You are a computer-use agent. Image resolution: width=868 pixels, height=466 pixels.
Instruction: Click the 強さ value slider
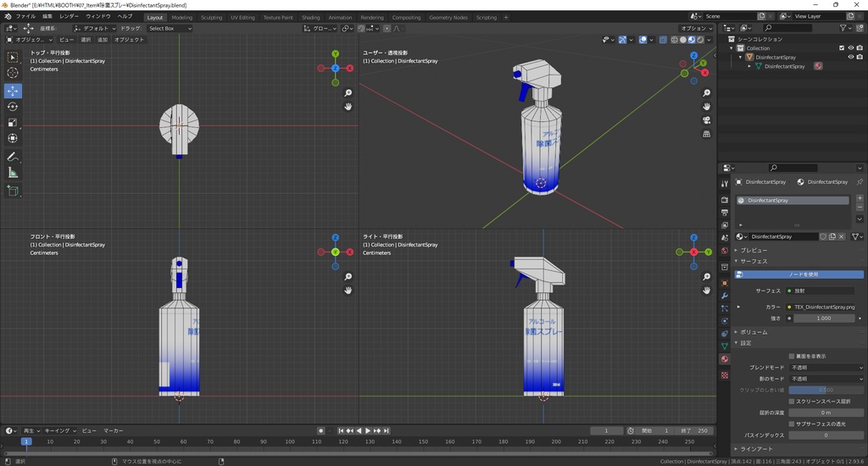(824, 319)
